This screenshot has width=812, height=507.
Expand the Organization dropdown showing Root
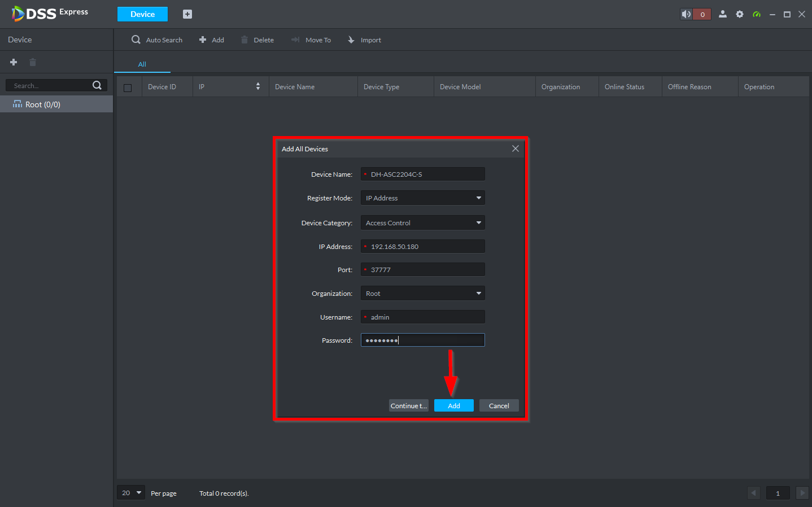422,294
